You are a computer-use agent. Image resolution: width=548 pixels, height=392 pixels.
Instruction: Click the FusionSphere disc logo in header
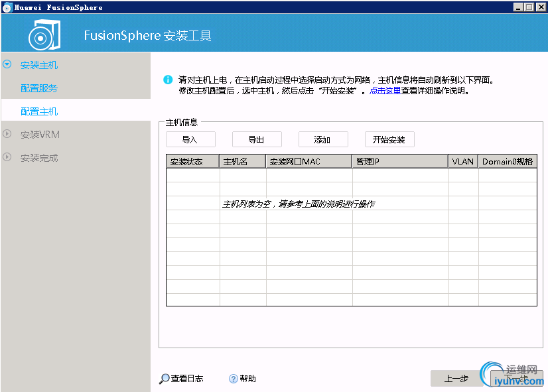(44, 35)
